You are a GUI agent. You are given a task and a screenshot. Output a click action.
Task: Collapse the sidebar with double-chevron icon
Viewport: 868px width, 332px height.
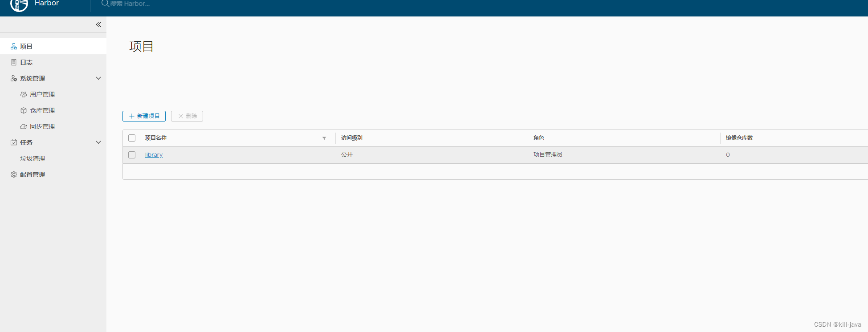(98, 24)
